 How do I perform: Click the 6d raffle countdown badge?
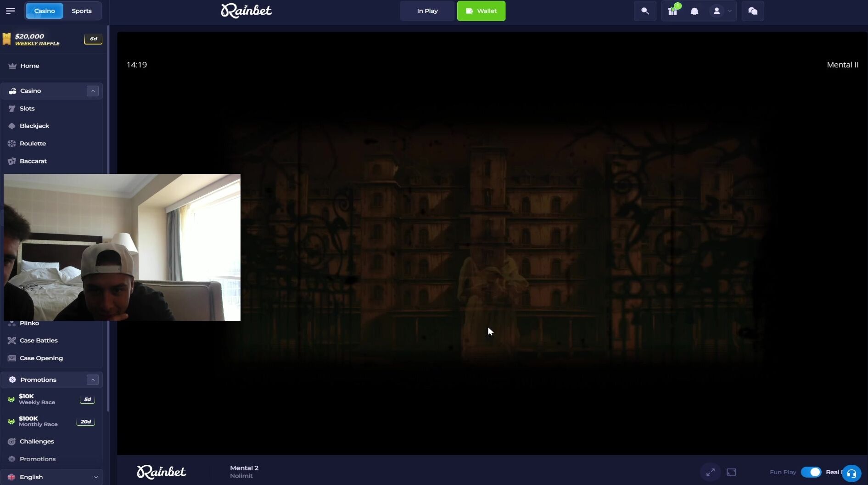pyautogui.click(x=93, y=39)
